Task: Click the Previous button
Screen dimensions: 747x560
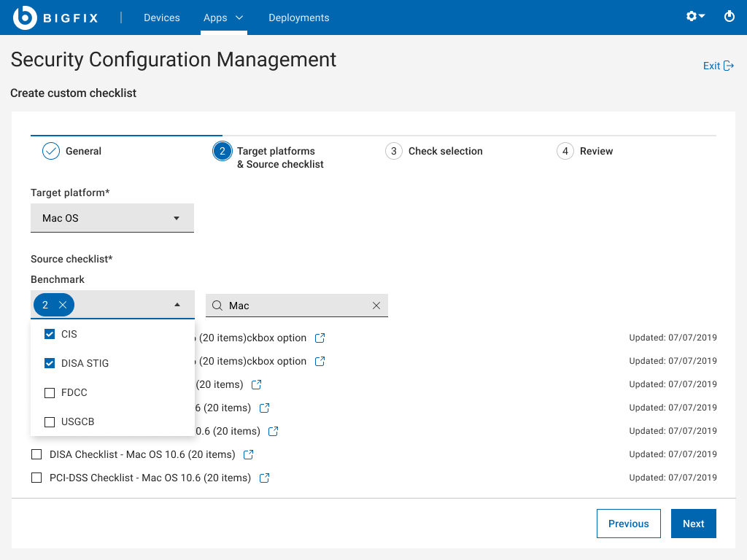Action: tap(628, 524)
